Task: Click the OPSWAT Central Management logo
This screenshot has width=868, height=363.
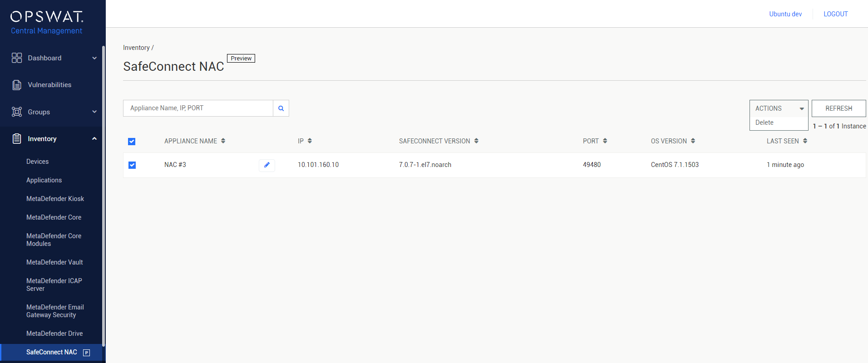Action: tap(47, 23)
